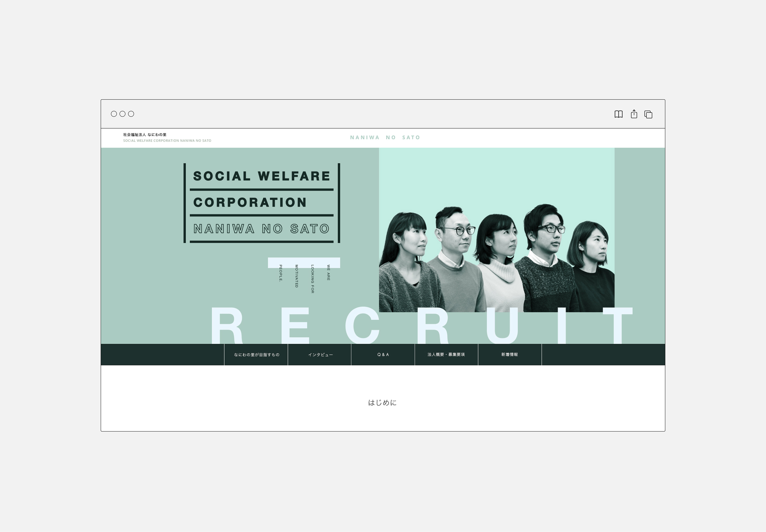Click the vertical MOTIVATED text
This screenshot has width=766, height=532.
296,276
